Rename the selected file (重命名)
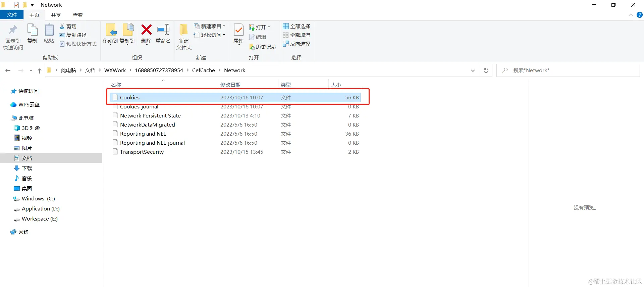Screen dimensions: 644x287 163,34
